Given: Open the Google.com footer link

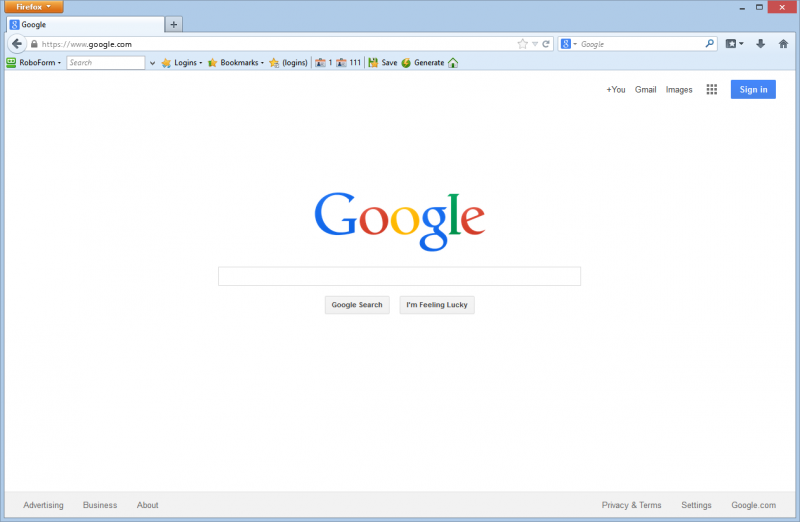Looking at the screenshot, I should click(753, 505).
